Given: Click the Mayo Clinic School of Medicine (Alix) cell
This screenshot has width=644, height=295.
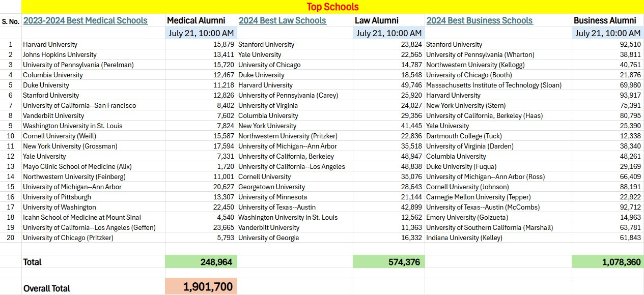Looking at the screenshot, I should pyautogui.click(x=93, y=166).
